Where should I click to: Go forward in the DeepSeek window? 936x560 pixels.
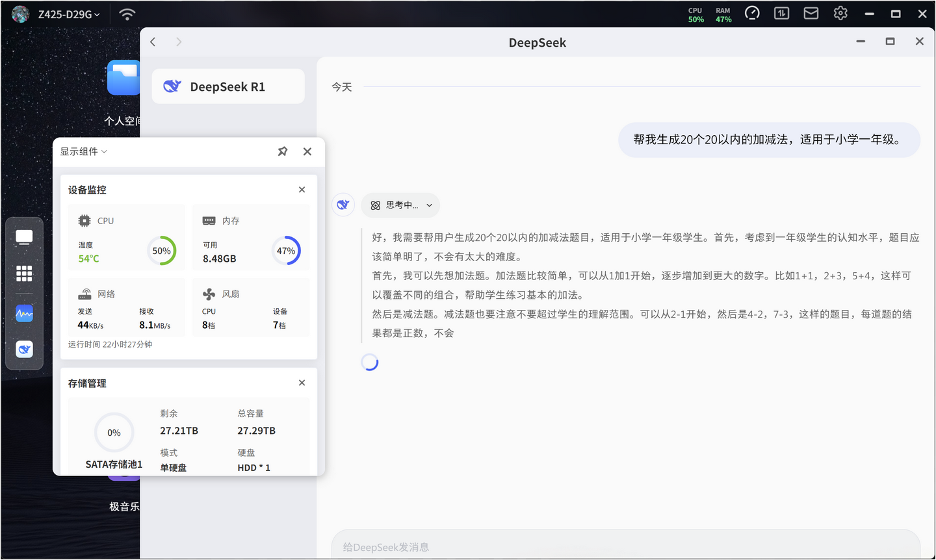pos(179,42)
